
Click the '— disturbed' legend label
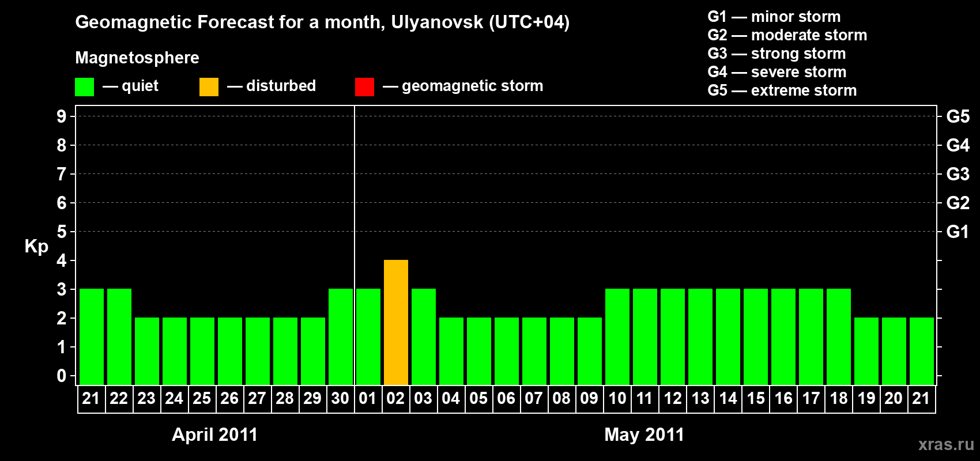272,86
